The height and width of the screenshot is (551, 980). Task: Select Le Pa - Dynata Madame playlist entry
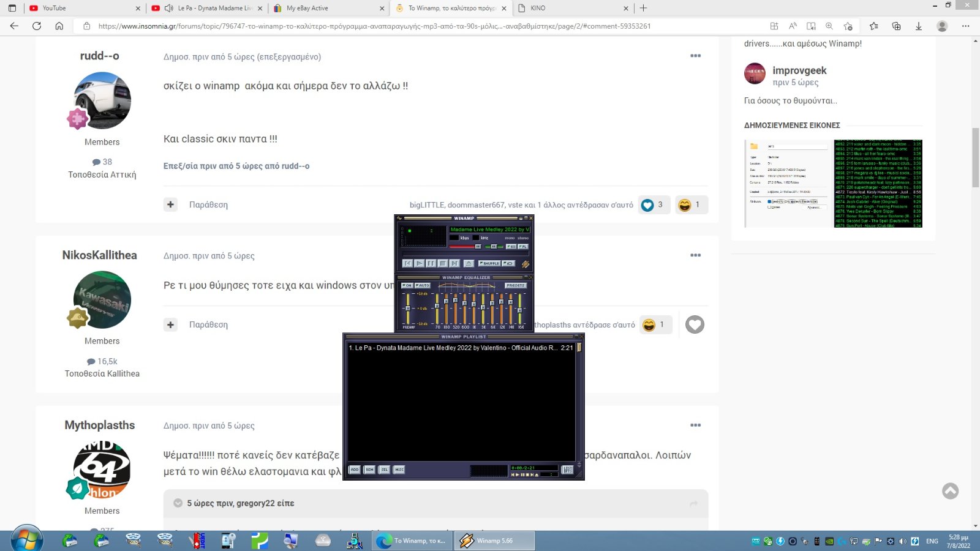click(461, 348)
